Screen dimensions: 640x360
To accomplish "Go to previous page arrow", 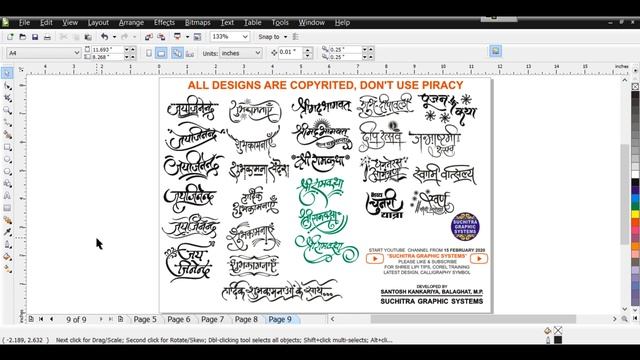I will (x=51, y=319).
